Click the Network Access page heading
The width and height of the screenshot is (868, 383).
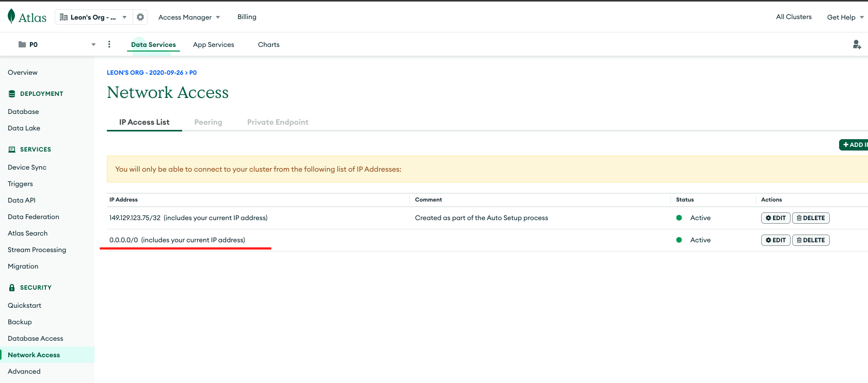[168, 92]
